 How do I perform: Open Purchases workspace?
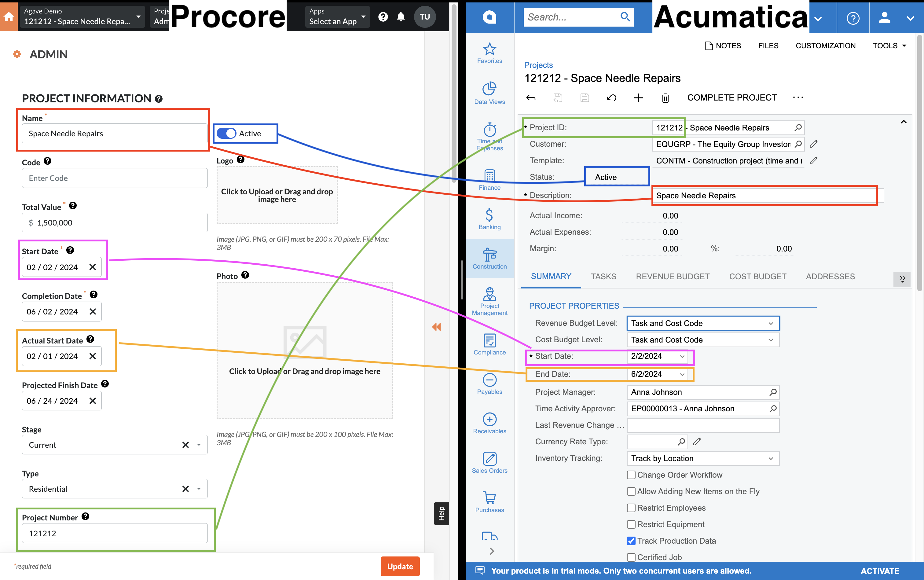(x=490, y=502)
